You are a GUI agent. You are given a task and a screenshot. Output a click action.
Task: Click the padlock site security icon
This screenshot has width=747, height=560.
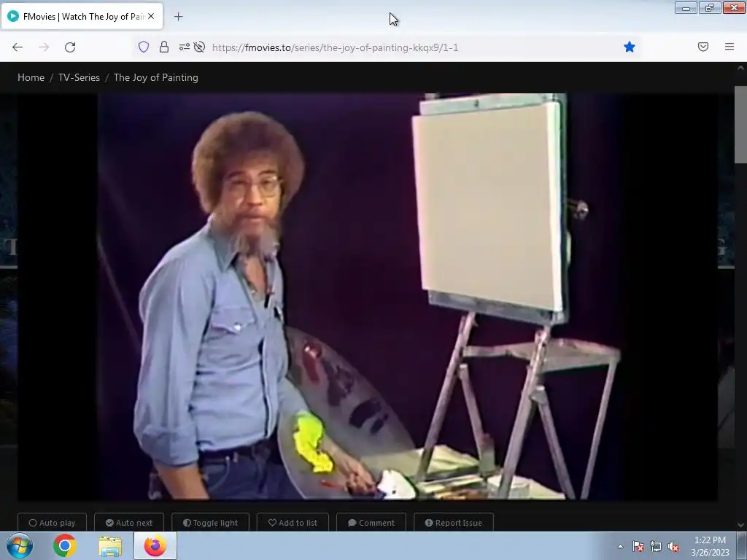(x=164, y=47)
